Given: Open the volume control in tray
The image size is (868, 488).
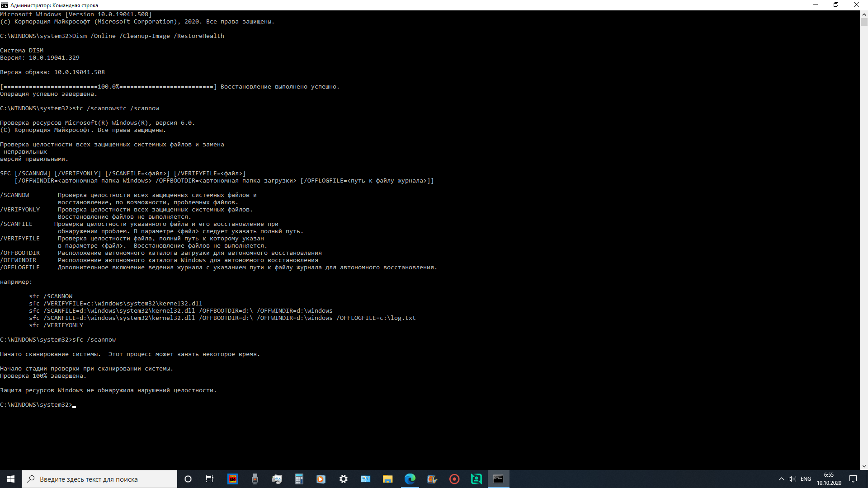Looking at the screenshot, I should [792, 479].
